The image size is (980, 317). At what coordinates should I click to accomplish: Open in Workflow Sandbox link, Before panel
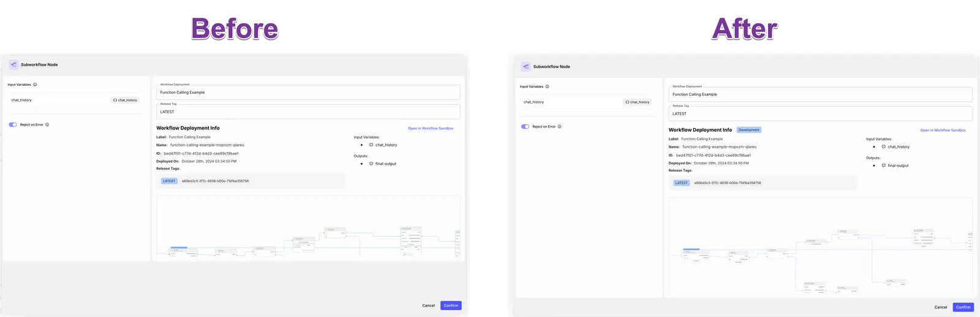tap(431, 128)
